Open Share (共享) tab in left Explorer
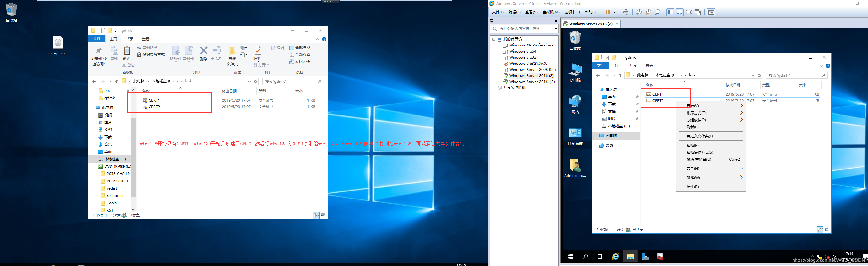The height and width of the screenshot is (266, 868). (129, 39)
